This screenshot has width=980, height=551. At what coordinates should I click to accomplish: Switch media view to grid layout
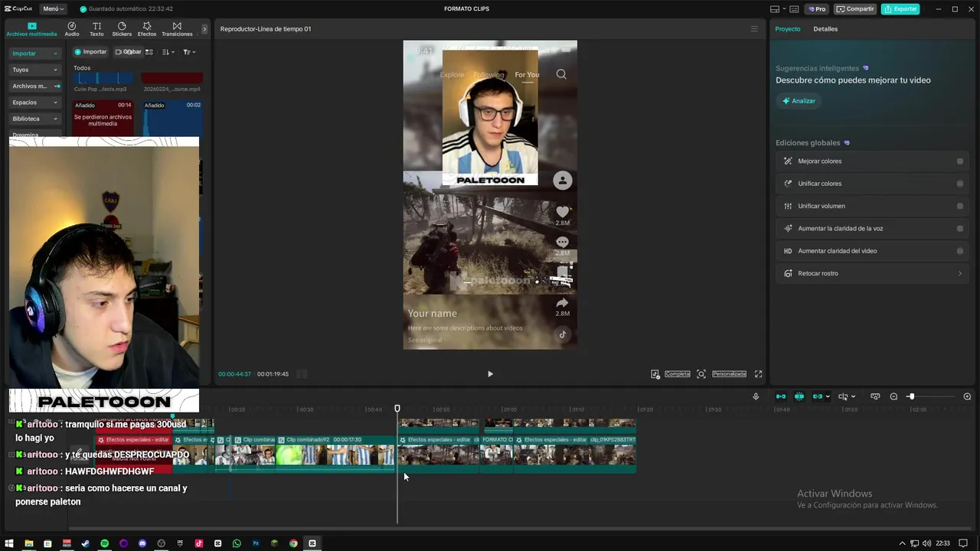coord(149,52)
